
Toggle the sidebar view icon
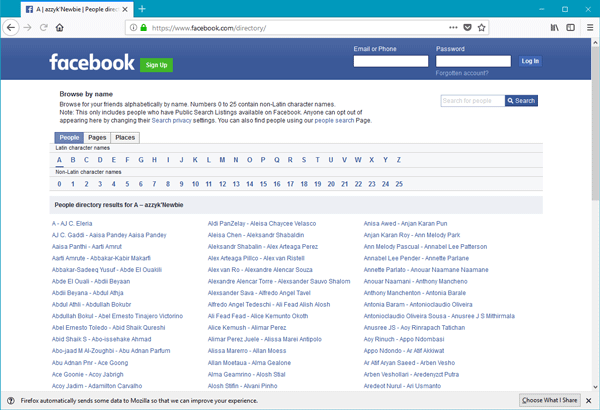pos(571,28)
